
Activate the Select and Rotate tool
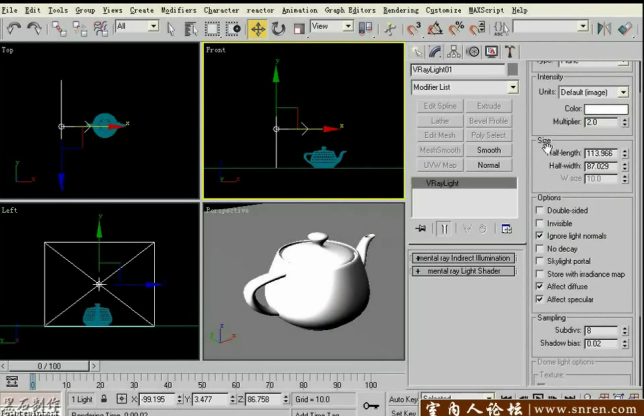coord(278,29)
